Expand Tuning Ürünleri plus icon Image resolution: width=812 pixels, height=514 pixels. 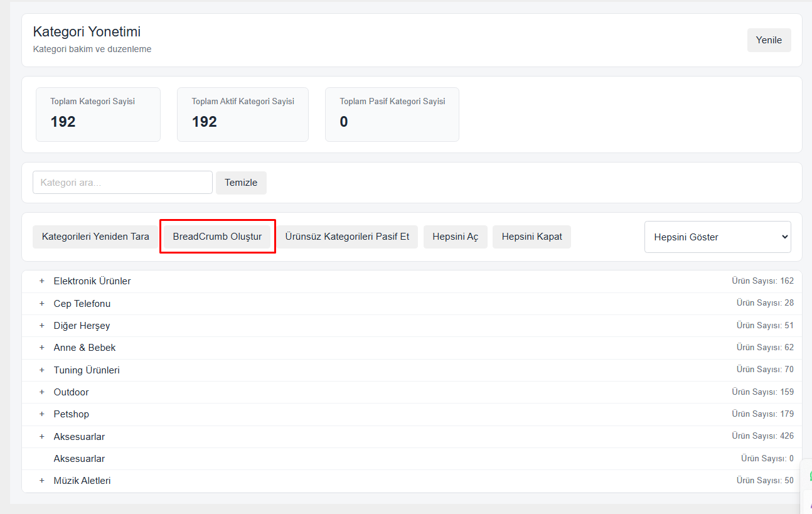coord(42,370)
